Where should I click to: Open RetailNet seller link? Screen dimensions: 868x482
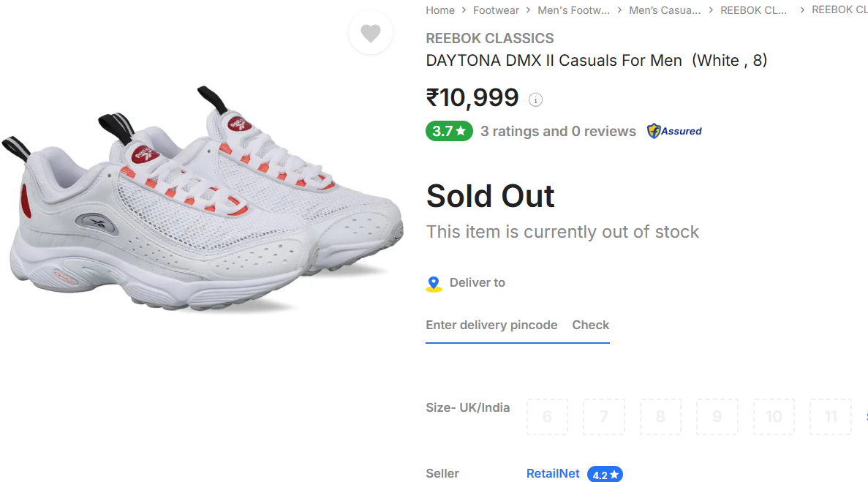point(553,474)
